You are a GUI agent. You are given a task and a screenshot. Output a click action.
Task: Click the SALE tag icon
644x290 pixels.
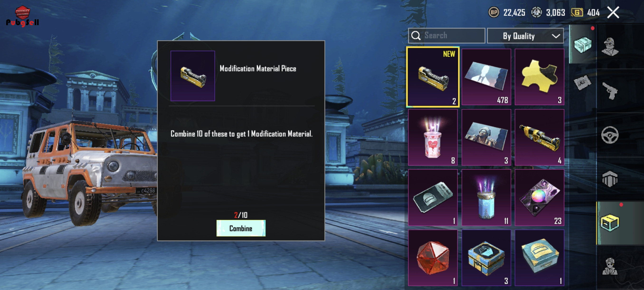582,82
